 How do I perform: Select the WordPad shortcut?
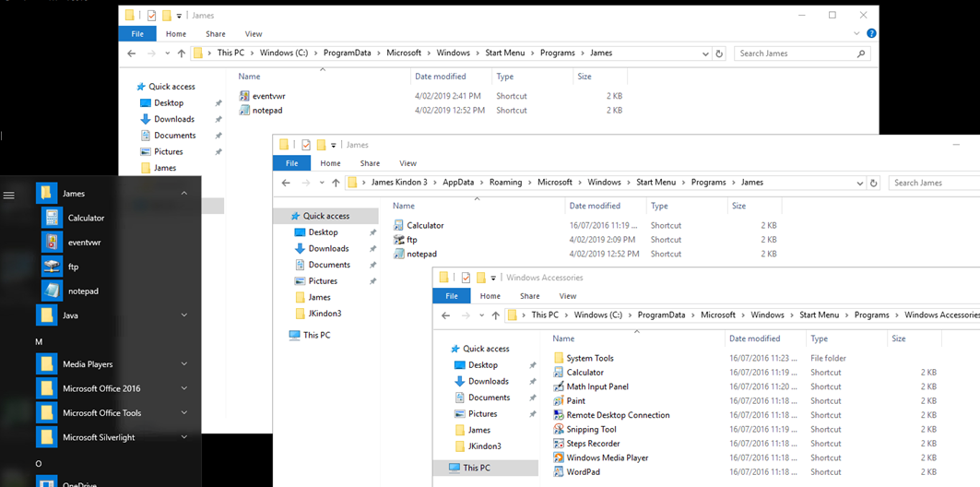coord(584,472)
